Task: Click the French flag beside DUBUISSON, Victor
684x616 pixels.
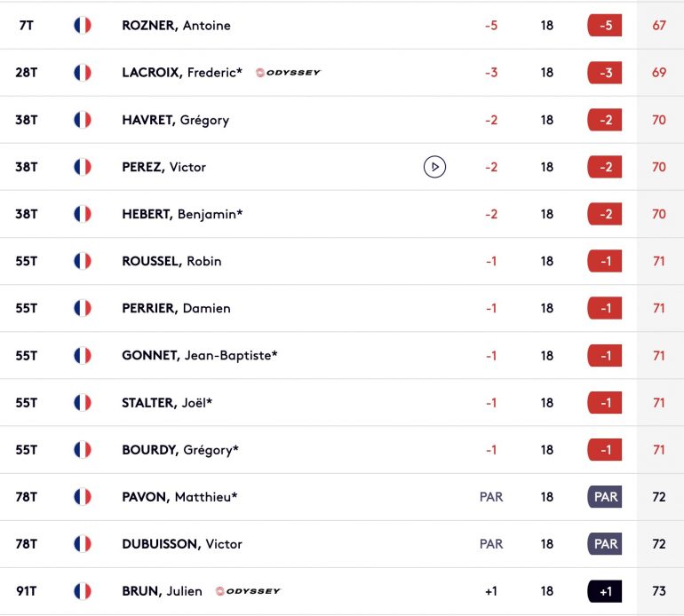Action: (83, 543)
